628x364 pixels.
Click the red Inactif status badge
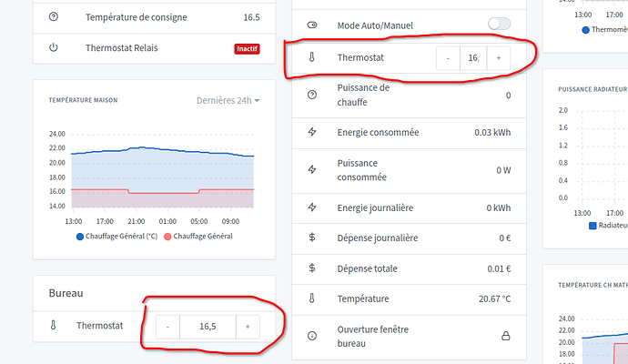tap(246, 47)
